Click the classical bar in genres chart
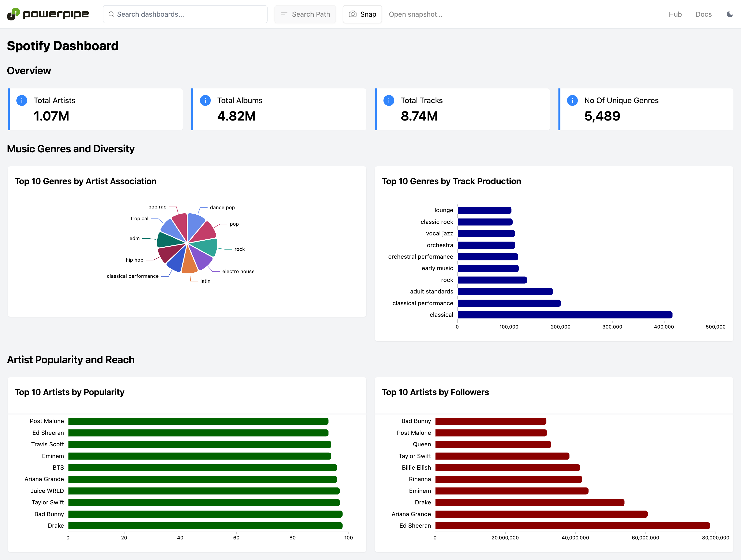741x560 pixels. tap(565, 315)
